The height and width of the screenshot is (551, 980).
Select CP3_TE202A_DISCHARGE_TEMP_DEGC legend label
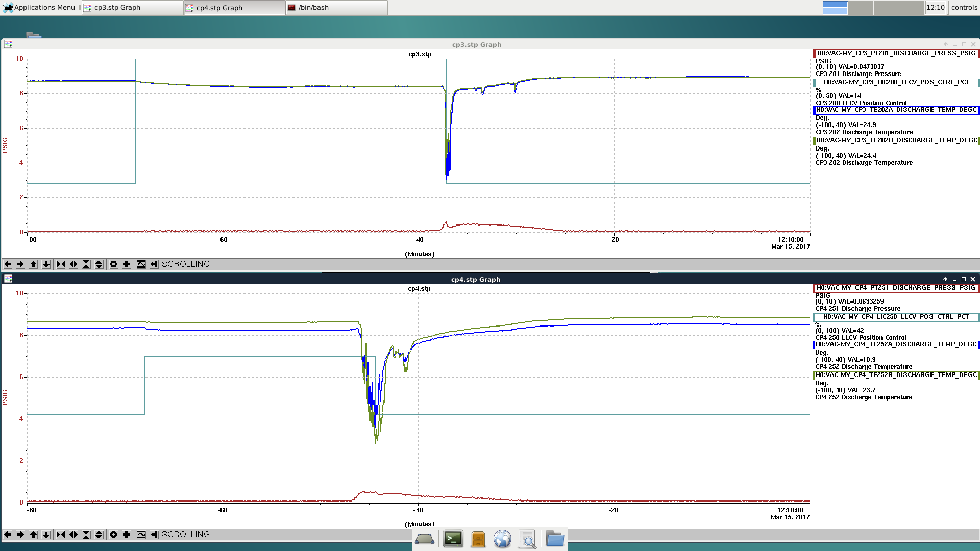(896, 110)
